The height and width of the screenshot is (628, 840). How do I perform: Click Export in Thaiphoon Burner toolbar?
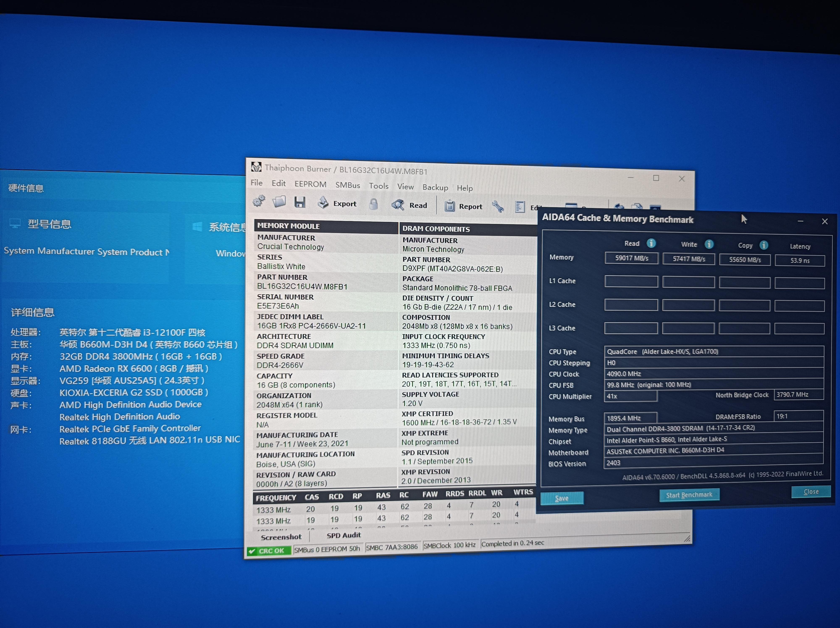[338, 203]
